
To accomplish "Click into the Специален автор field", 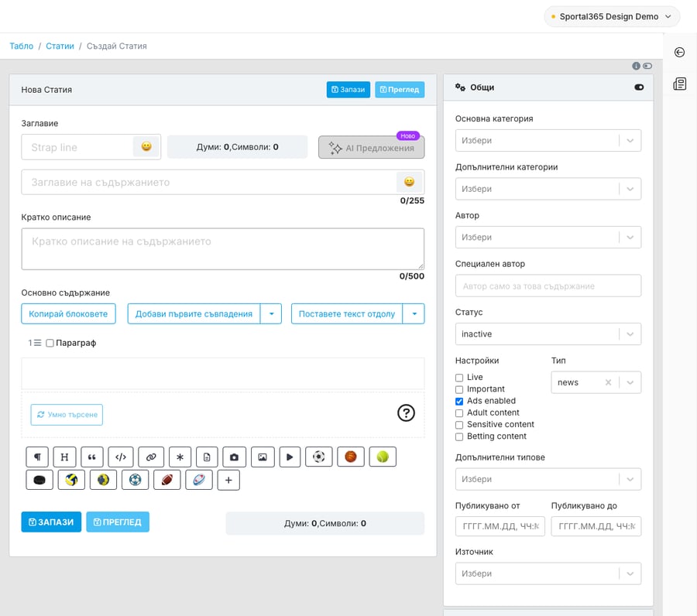I will pos(548,286).
